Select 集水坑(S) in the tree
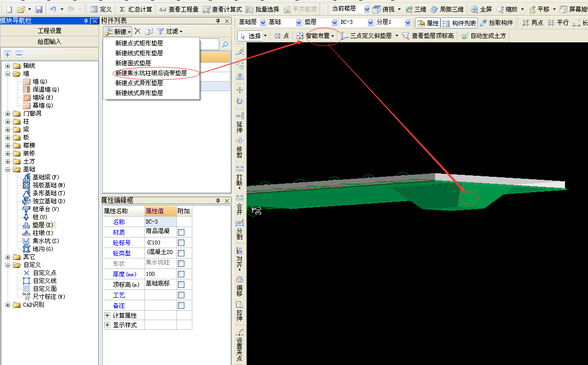The width and height of the screenshot is (588, 365). [46, 241]
